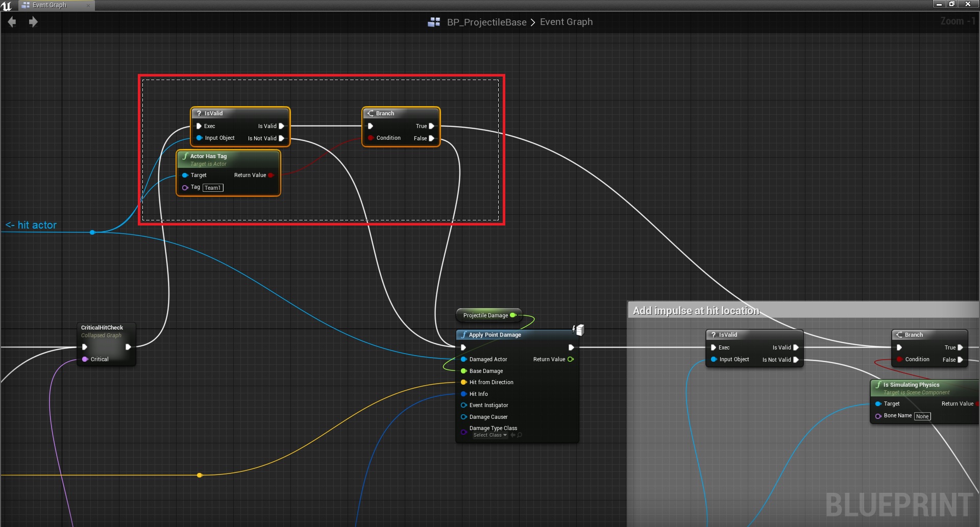Click the IsValid node Is Not Valid pin
Screen dimensions: 980x527
click(x=281, y=138)
